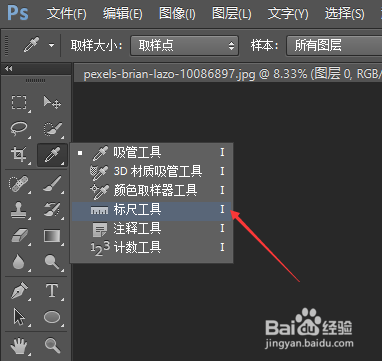Open the 文字(Y) menu
Image resolution: width=382 pixels, height=361 pixels.
click(x=288, y=14)
